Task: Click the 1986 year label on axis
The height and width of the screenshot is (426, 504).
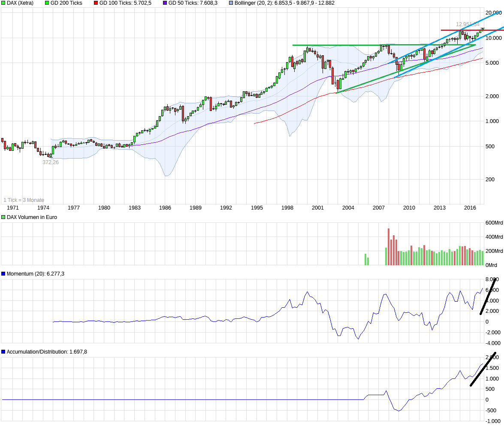Action: [x=165, y=207]
